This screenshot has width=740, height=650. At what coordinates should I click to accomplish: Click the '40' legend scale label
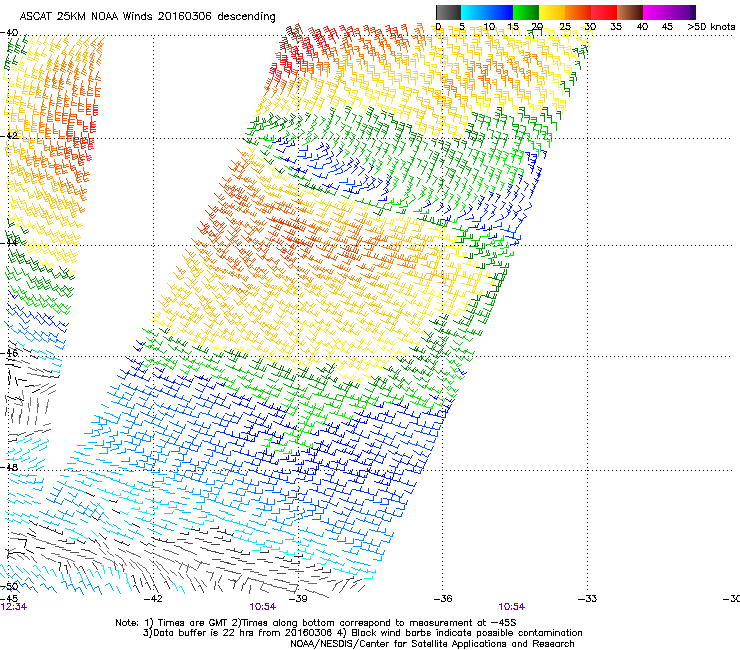click(x=642, y=26)
